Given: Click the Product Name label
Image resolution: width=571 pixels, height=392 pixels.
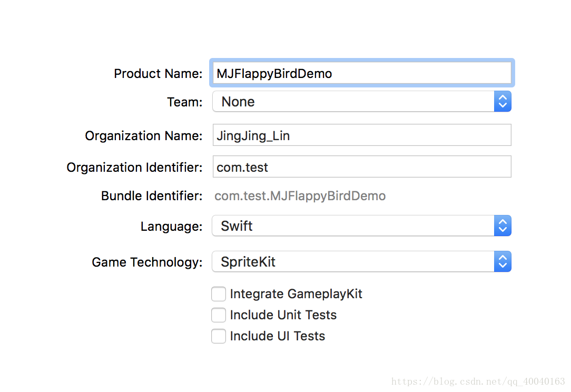Looking at the screenshot, I should pyautogui.click(x=158, y=74).
